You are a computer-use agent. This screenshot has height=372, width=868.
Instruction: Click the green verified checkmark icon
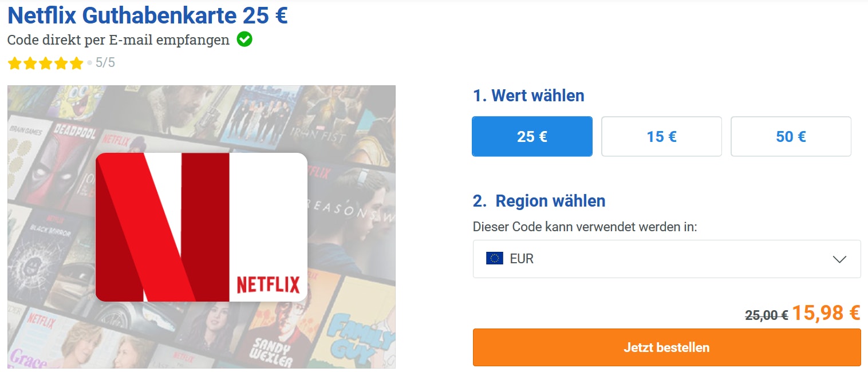[244, 39]
